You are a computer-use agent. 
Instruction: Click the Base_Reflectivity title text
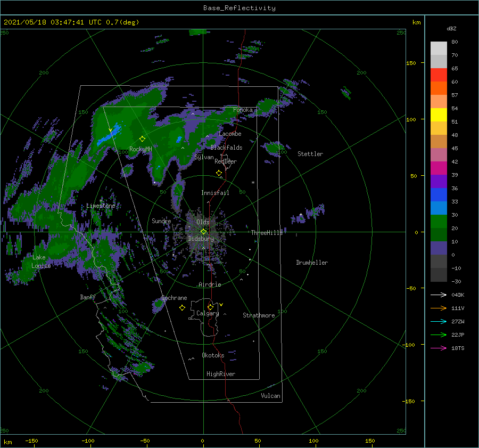240,8
